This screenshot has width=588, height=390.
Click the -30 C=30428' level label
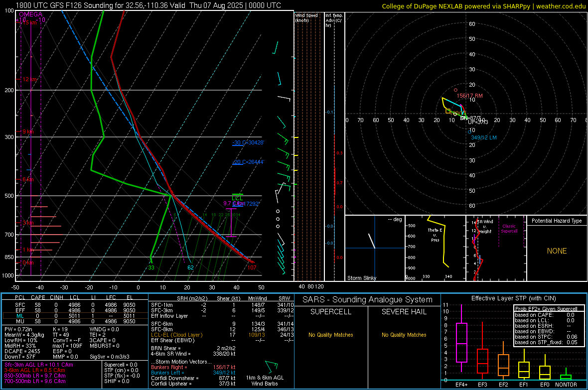pos(248,142)
